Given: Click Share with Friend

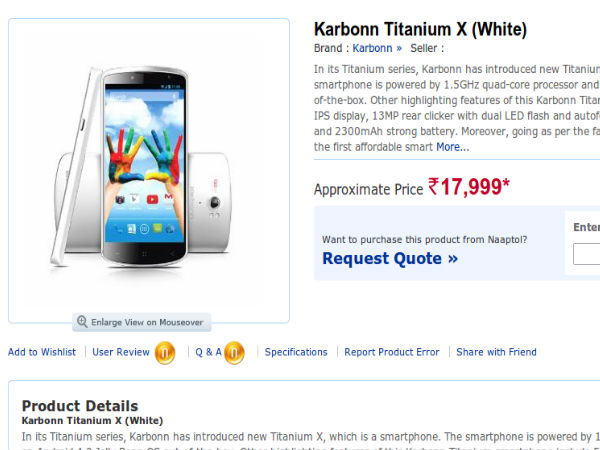Looking at the screenshot, I should [x=496, y=352].
